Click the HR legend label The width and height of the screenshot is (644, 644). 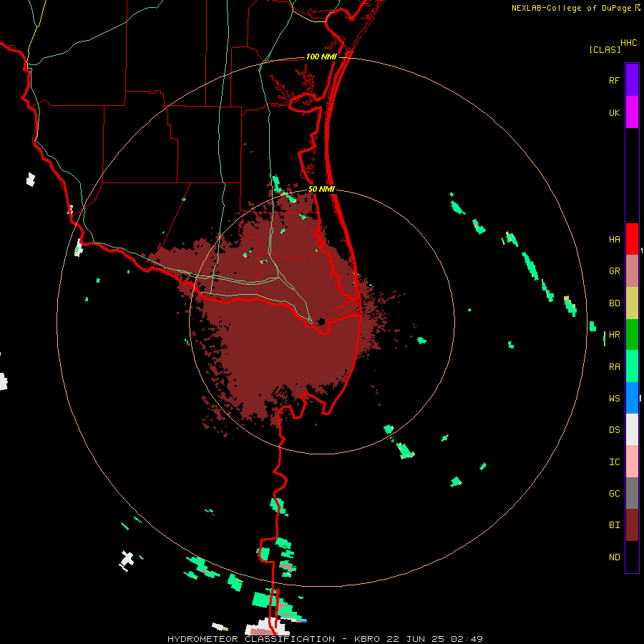pos(614,335)
